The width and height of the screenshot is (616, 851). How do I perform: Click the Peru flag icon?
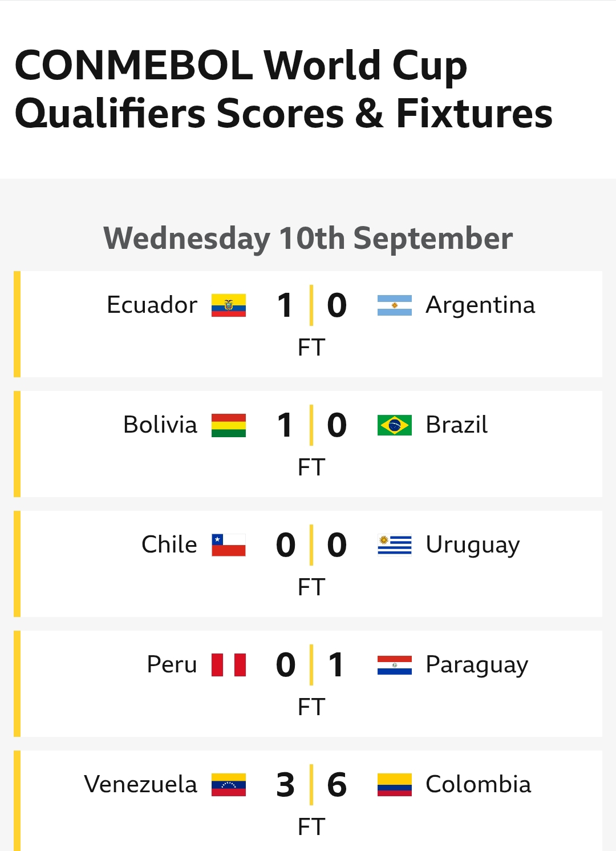coord(229,665)
